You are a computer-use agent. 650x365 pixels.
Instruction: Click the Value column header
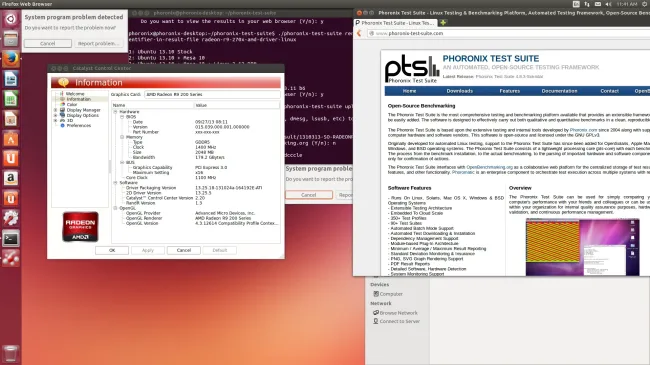pyautogui.click(x=237, y=105)
